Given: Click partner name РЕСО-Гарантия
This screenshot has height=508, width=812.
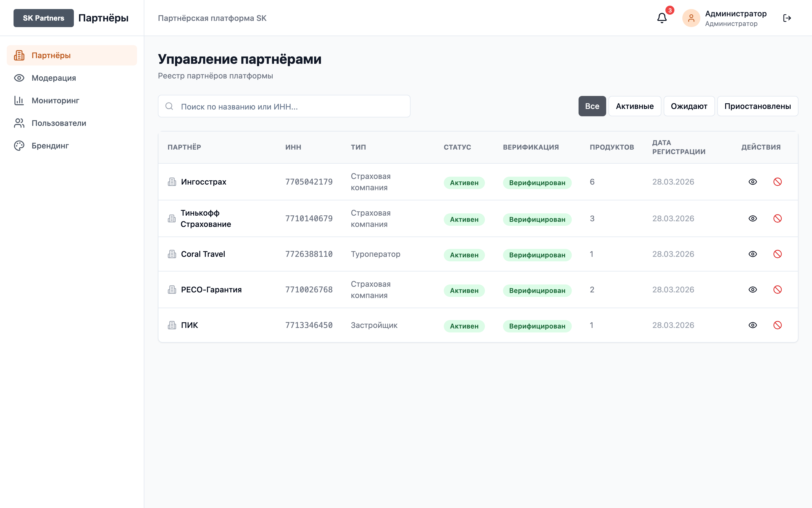Looking at the screenshot, I should pyautogui.click(x=211, y=290).
